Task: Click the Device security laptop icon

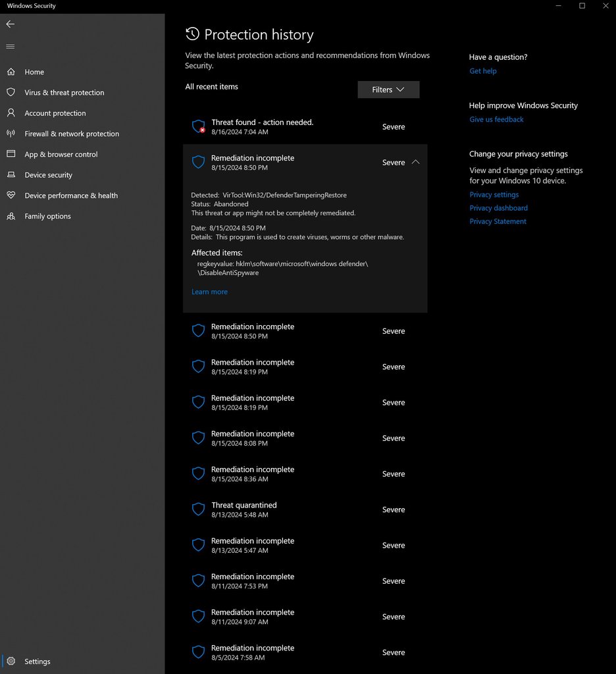Action: [x=11, y=174]
